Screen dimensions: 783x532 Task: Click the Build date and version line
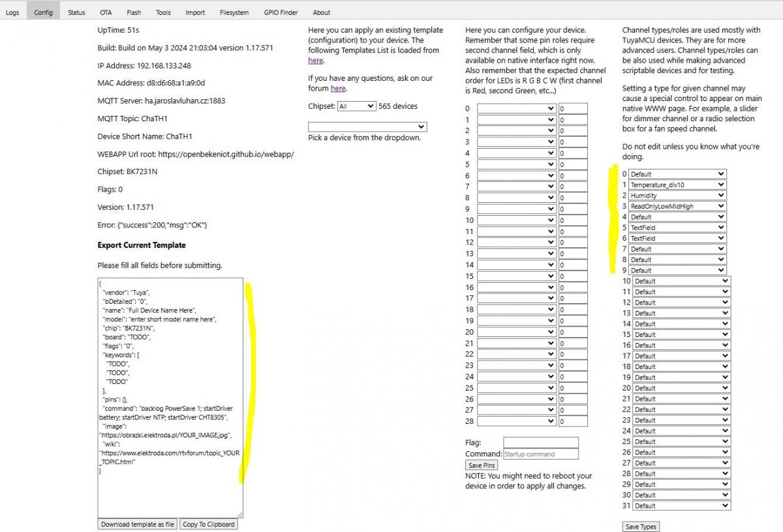[185, 48]
